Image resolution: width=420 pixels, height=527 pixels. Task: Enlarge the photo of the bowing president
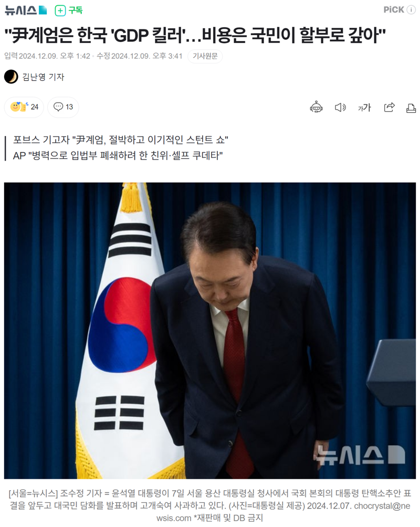(x=210, y=331)
